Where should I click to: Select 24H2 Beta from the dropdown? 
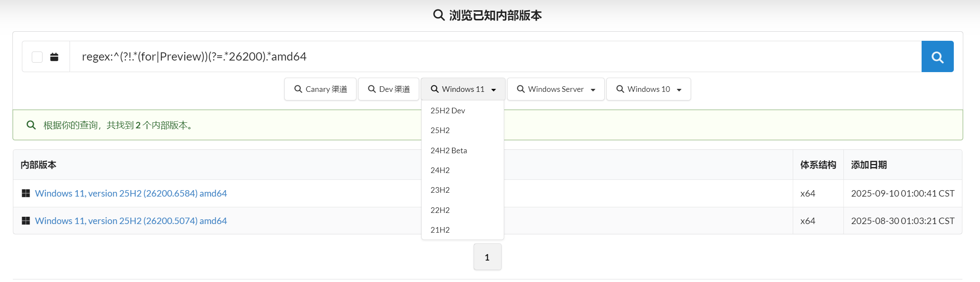(x=463, y=151)
